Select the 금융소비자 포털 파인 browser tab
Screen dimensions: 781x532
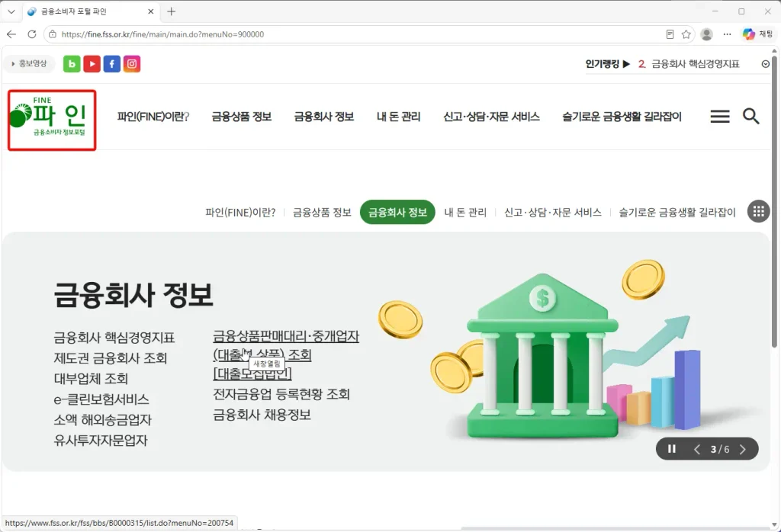point(92,11)
